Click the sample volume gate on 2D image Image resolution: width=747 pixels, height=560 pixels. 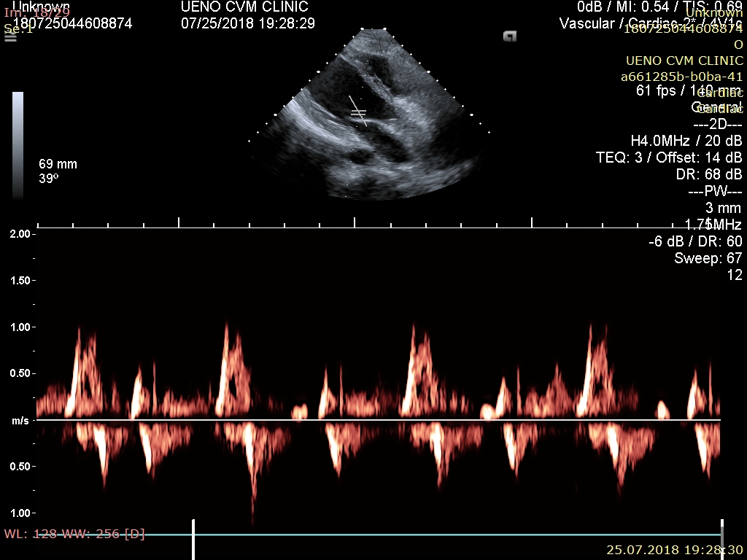coord(357,112)
